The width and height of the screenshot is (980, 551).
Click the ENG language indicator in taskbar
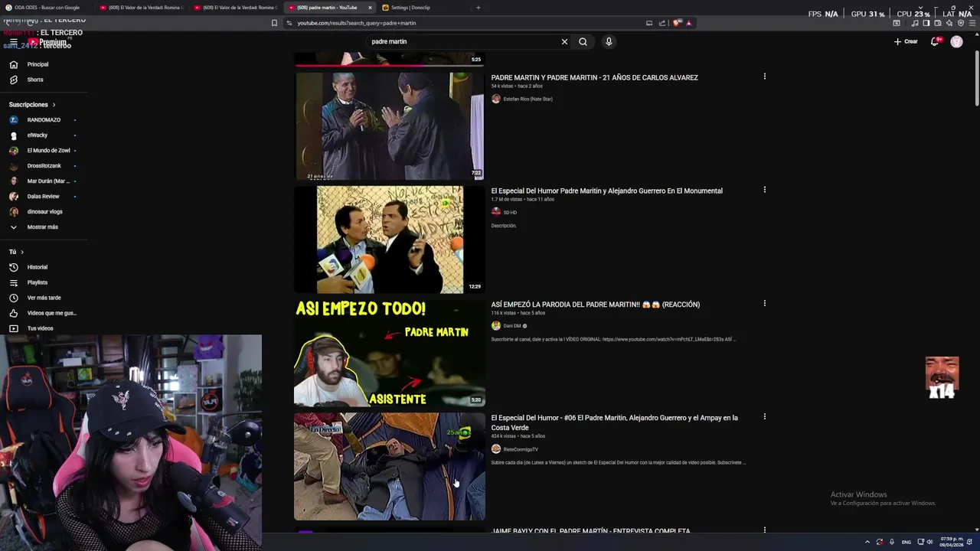(906, 542)
